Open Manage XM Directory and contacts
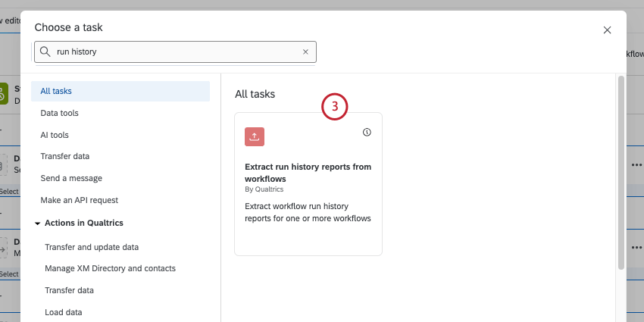644x322 pixels. pyautogui.click(x=110, y=268)
